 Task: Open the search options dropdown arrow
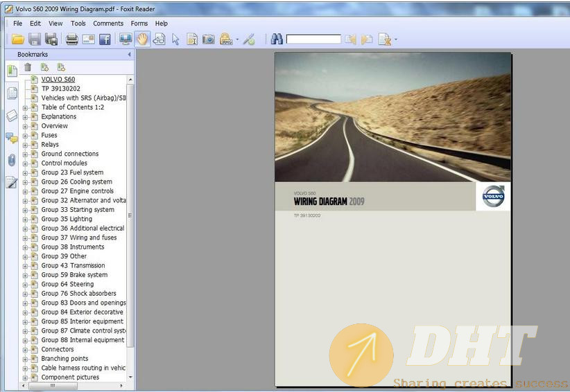click(x=395, y=39)
